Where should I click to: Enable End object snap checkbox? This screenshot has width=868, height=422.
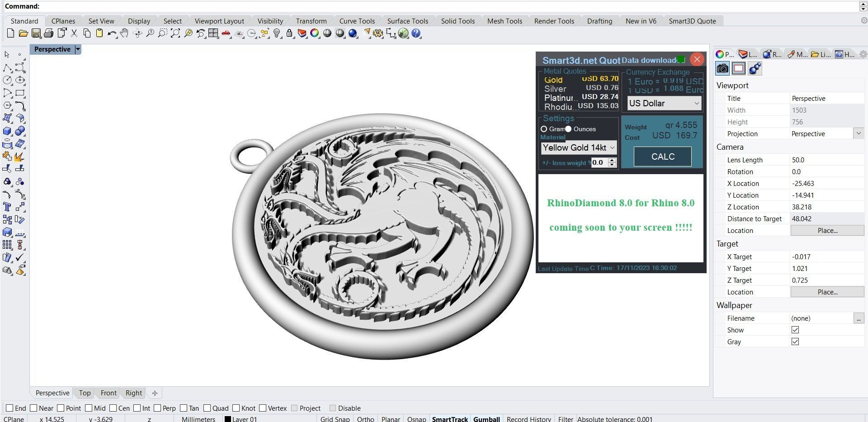pyautogui.click(x=9, y=408)
